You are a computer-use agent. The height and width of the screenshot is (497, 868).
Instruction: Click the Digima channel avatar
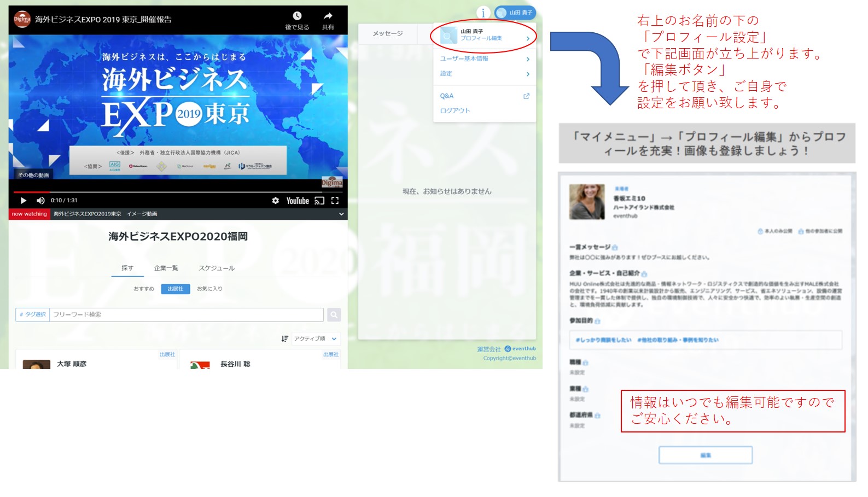[22, 19]
